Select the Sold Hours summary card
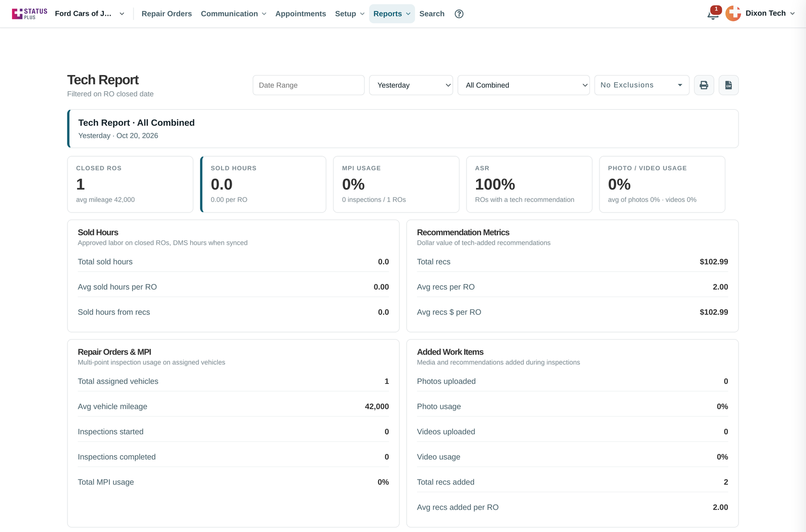This screenshot has width=806, height=532. pyautogui.click(x=263, y=184)
